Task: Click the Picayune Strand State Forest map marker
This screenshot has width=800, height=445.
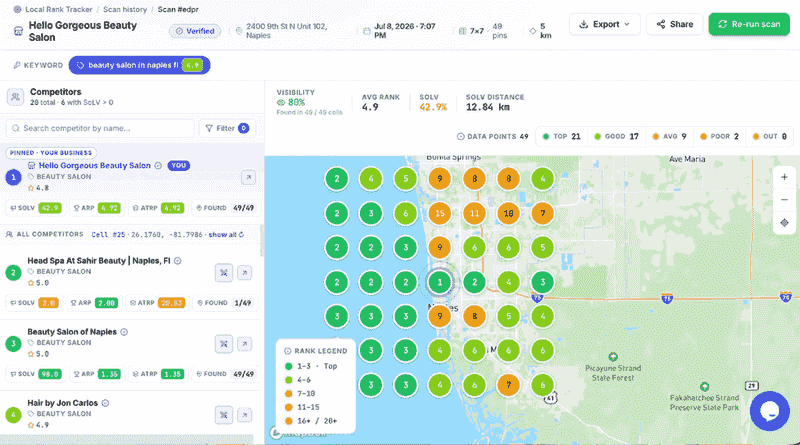Action: pyautogui.click(x=613, y=357)
